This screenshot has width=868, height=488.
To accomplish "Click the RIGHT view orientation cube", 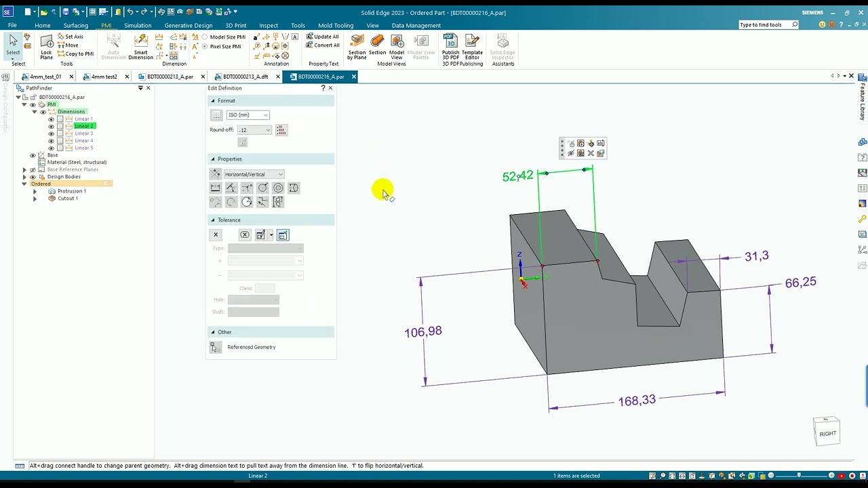I will click(x=827, y=432).
